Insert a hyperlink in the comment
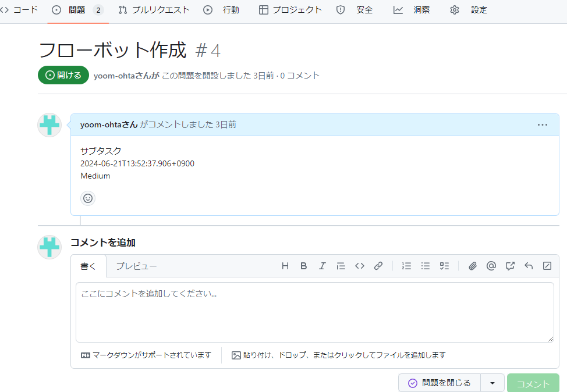This screenshot has width=567, height=392. click(378, 266)
